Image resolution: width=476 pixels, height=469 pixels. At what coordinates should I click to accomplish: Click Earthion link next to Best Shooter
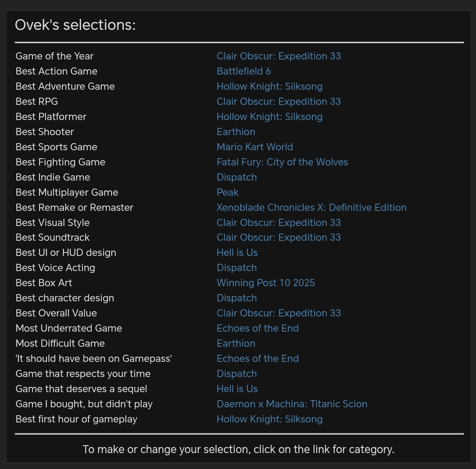tap(236, 132)
